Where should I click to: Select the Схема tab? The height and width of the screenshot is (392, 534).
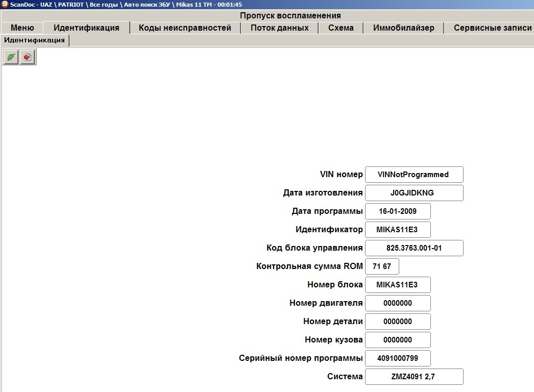[x=341, y=28]
